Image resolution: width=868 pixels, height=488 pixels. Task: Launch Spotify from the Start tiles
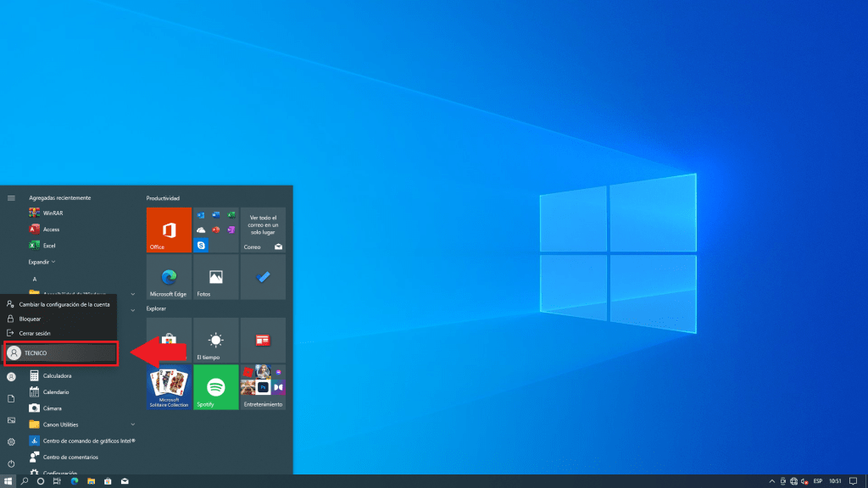click(215, 387)
